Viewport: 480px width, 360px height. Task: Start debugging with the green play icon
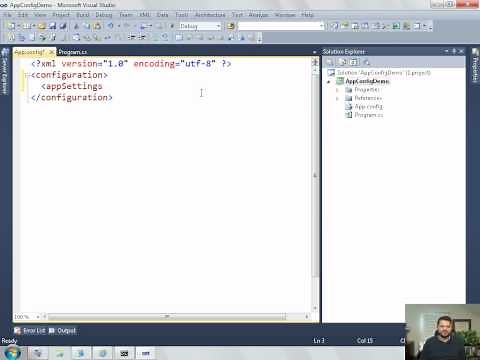(x=172, y=26)
